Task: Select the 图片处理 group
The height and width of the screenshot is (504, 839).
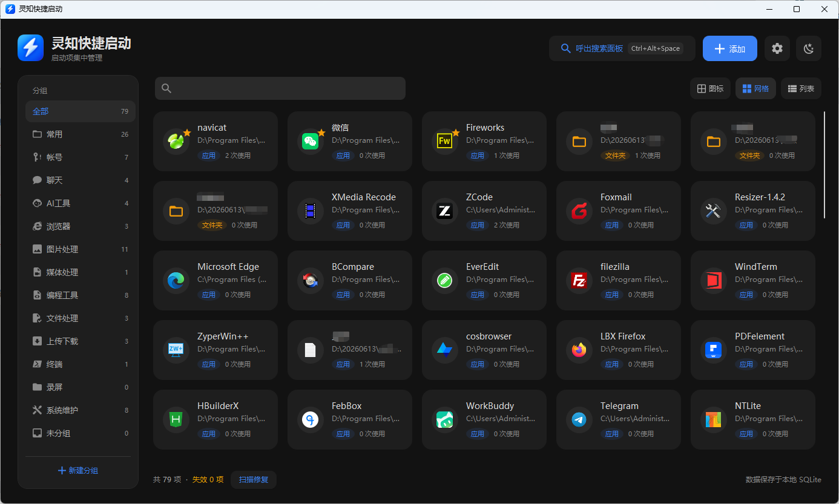Action: [81, 249]
